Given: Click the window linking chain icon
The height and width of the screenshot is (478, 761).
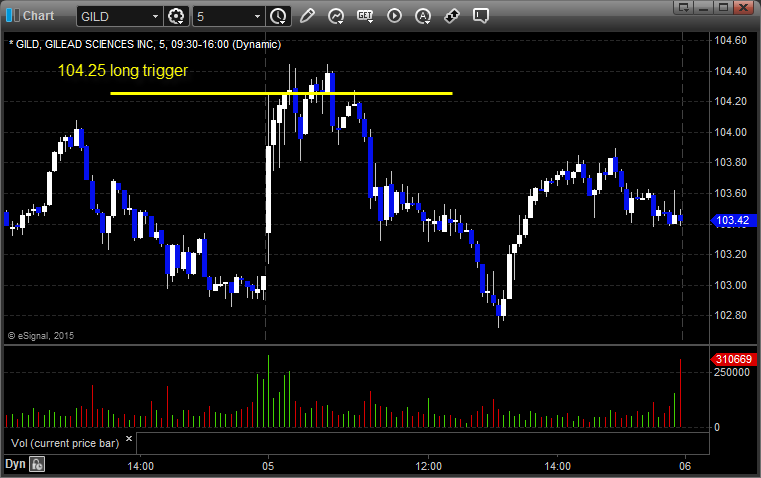Looking at the screenshot, I should coord(452,16).
